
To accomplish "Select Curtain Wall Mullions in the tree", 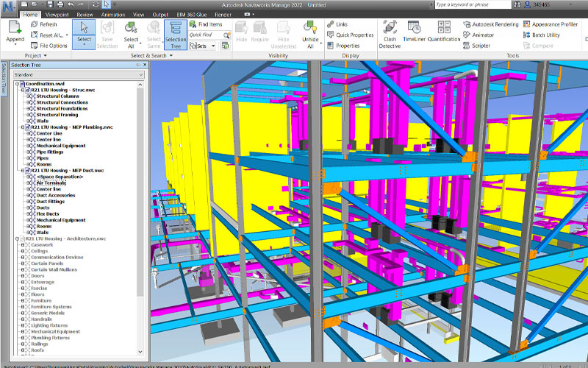I will [x=54, y=269].
